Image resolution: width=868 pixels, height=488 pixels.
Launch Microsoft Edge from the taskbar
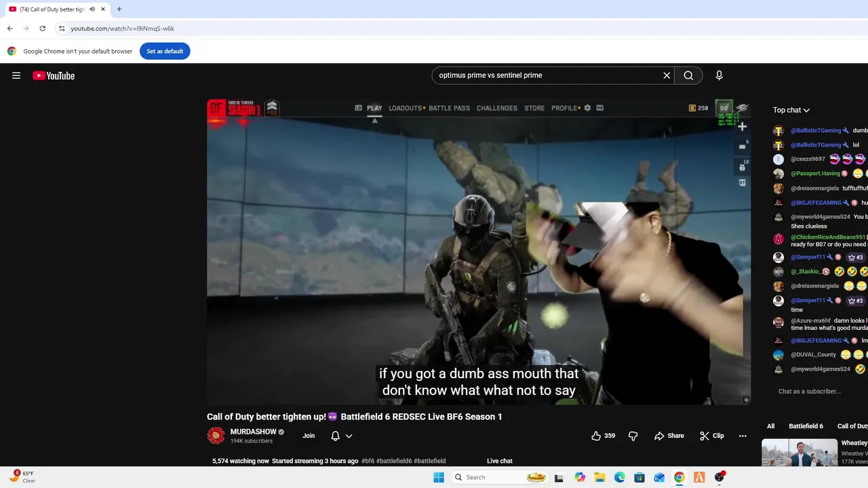tap(619, 477)
